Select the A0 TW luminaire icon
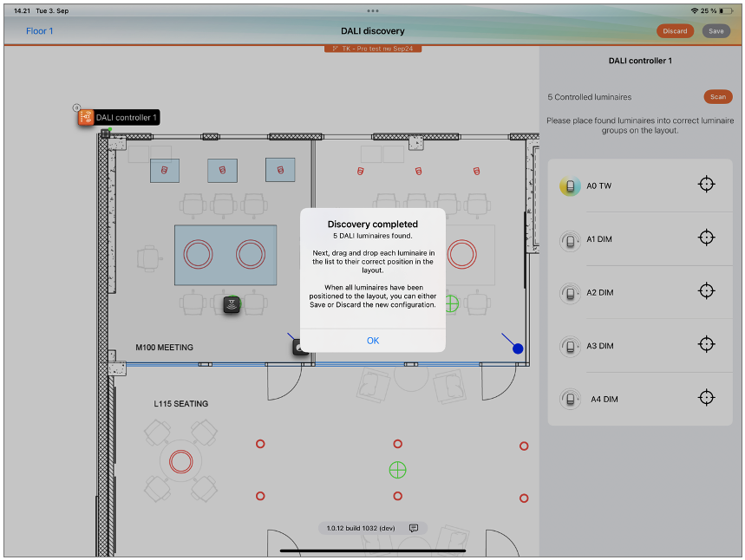Screen dimensions: 745x560 click(570, 186)
